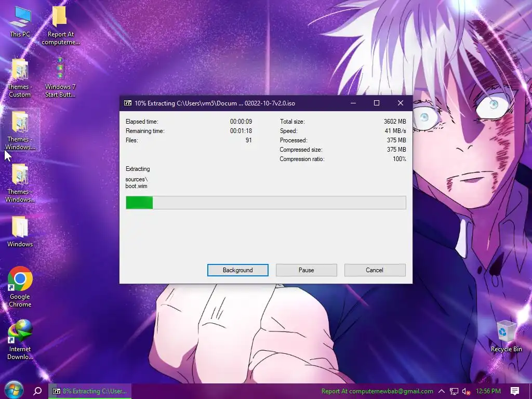Select the Themes - Custom folder

point(20,78)
